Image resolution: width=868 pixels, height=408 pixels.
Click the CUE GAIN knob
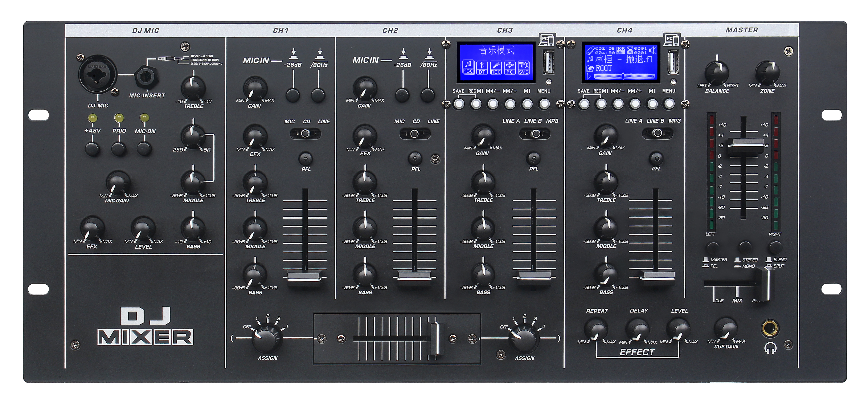tap(726, 329)
